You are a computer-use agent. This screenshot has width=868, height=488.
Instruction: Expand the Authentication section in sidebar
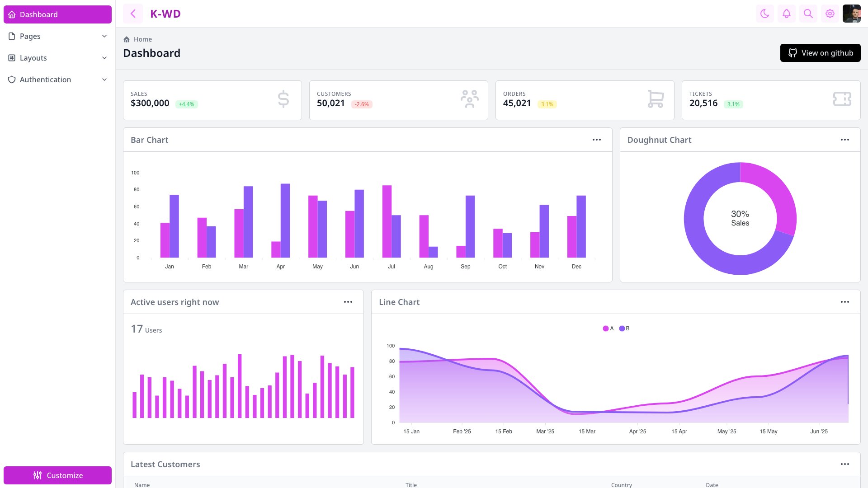pyautogui.click(x=57, y=80)
